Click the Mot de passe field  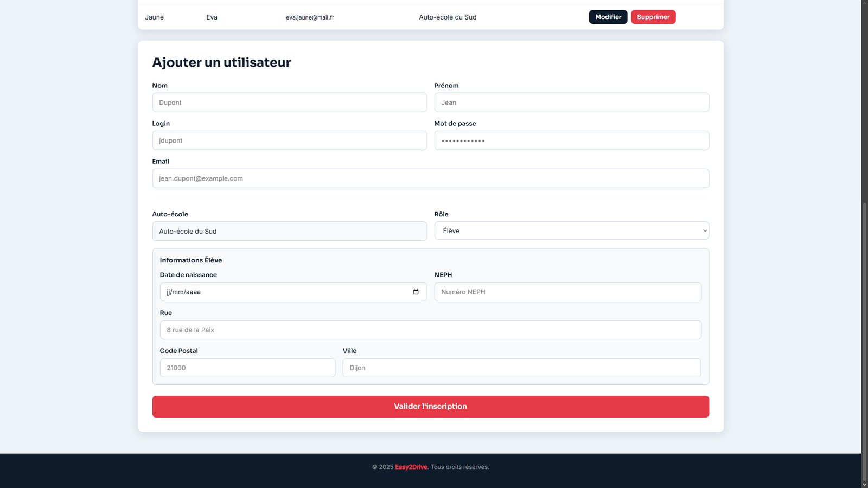[571, 140]
